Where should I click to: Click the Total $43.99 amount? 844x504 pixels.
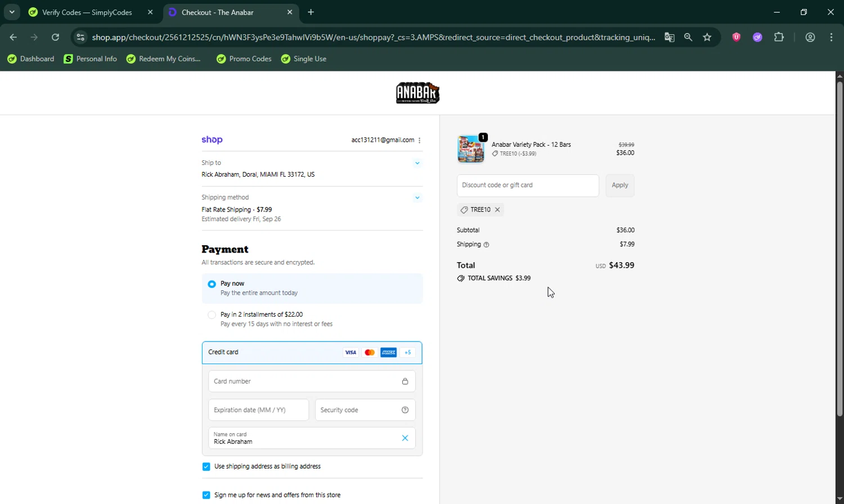tap(622, 265)
